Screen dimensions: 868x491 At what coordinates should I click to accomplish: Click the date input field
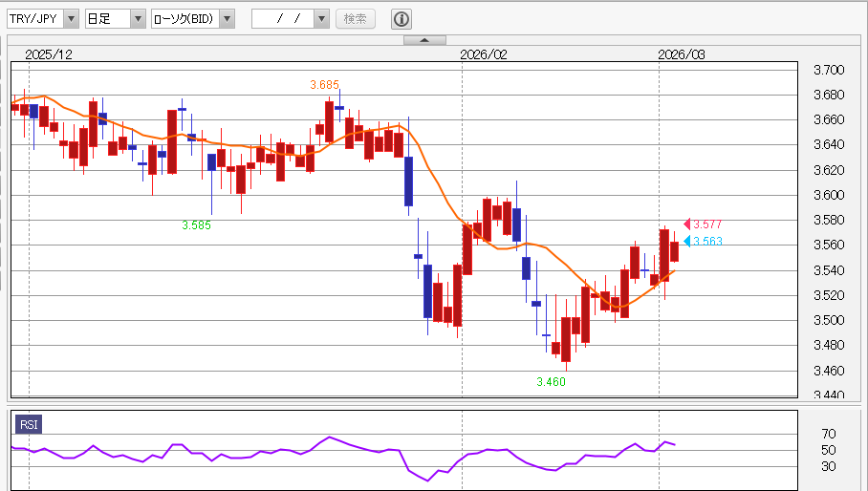point(283,19)
